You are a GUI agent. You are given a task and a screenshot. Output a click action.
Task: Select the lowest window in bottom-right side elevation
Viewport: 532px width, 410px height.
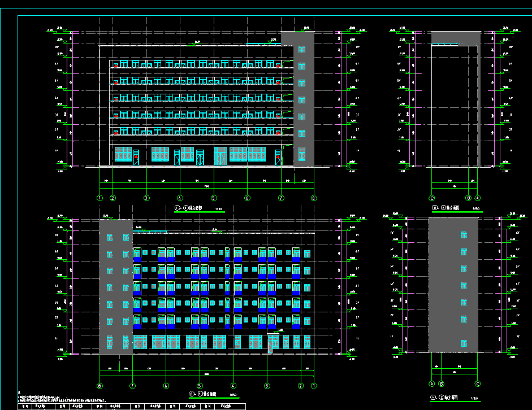(x=464, y=343)
